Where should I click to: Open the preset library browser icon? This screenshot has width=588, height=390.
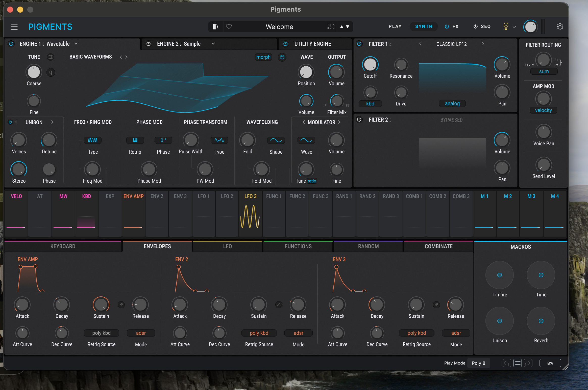tap(215, 26)
